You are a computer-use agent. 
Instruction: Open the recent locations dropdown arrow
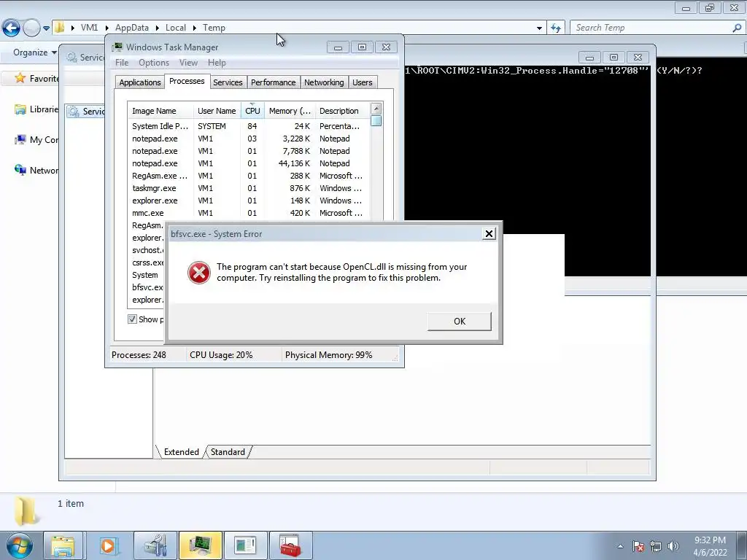(x=46, y=28)
